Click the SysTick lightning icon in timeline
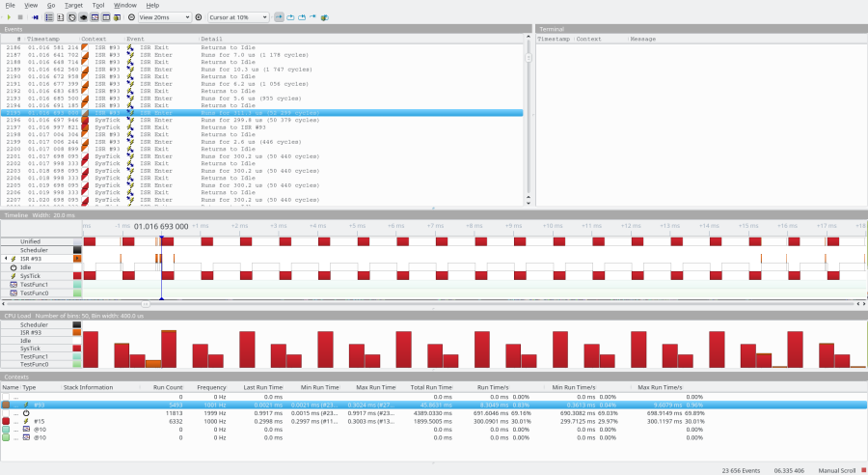Screen dimensions: 868x475 point(14,276)
